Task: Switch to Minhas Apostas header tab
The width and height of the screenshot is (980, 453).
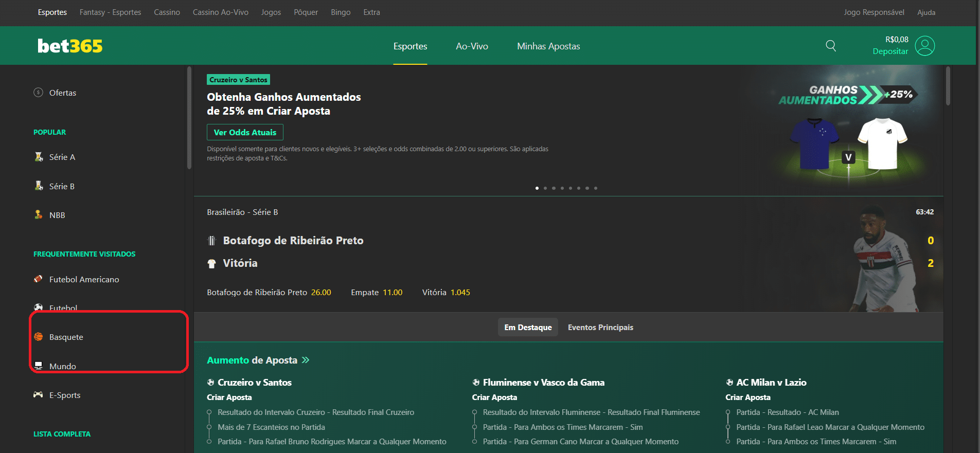Action: click(548, 46)
